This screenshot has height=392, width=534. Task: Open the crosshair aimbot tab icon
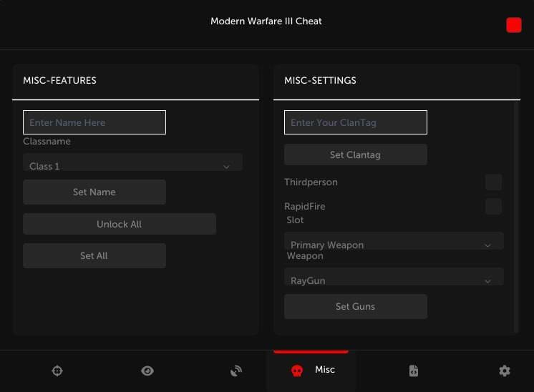click(x=57, y=371)
